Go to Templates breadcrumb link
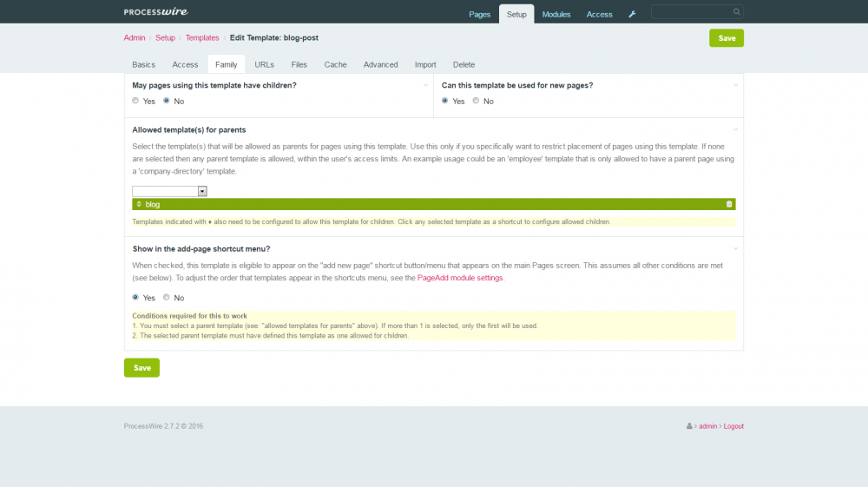Image resolution: width=868 pixels, height=487 pixels. (202, 37)
